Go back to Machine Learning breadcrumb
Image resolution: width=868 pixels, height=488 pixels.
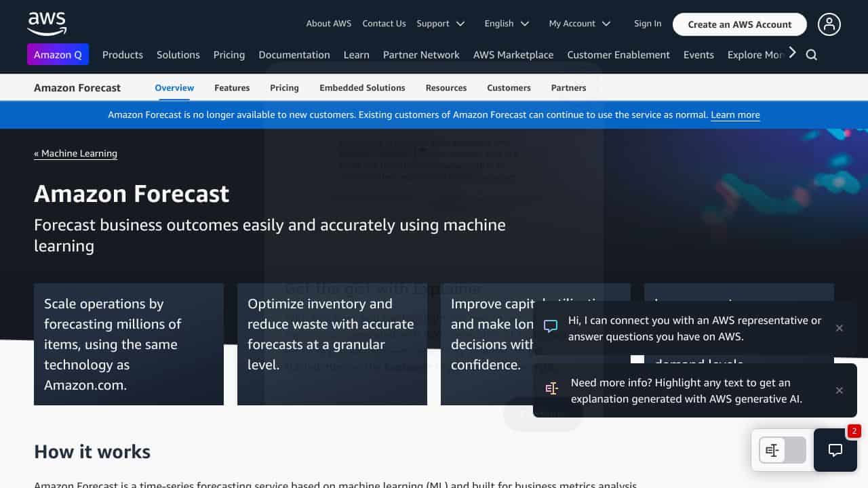point(75,153)
